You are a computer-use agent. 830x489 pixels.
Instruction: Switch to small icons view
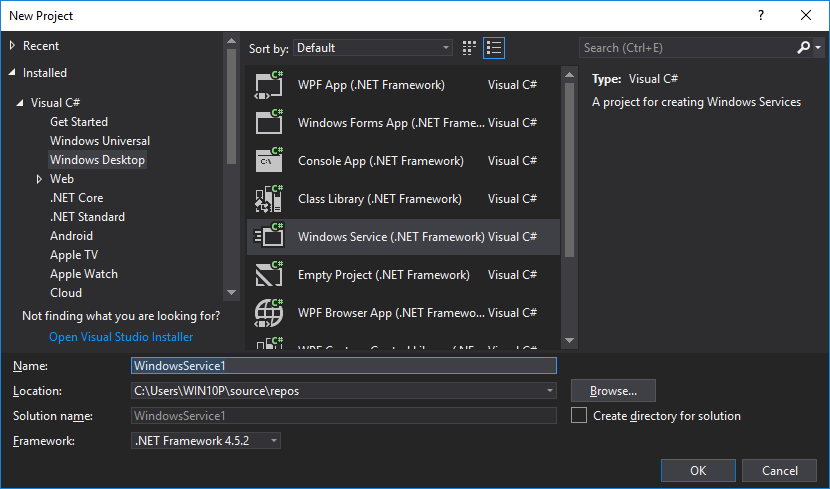469,48
